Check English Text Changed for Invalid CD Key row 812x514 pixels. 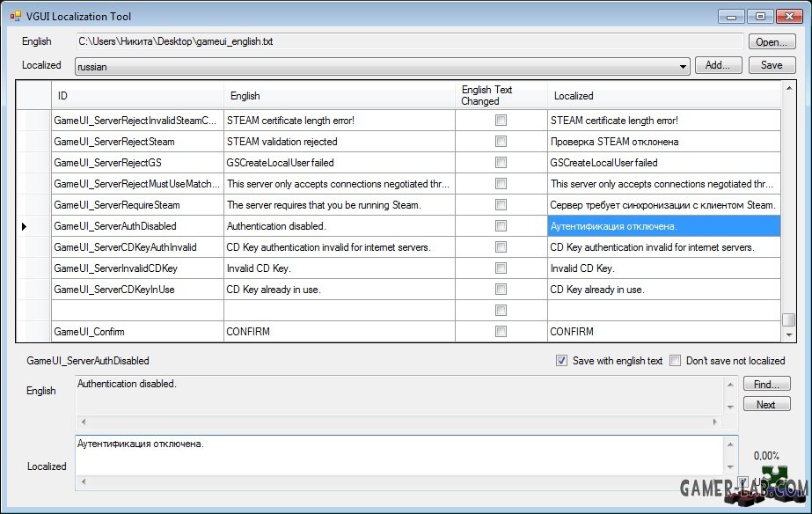[x=501, y=268]
